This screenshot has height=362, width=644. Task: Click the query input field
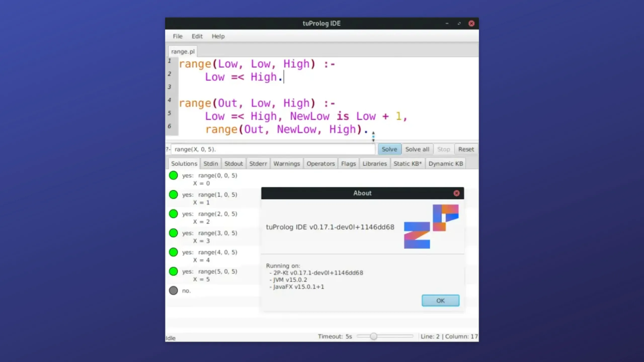[273, 149]
